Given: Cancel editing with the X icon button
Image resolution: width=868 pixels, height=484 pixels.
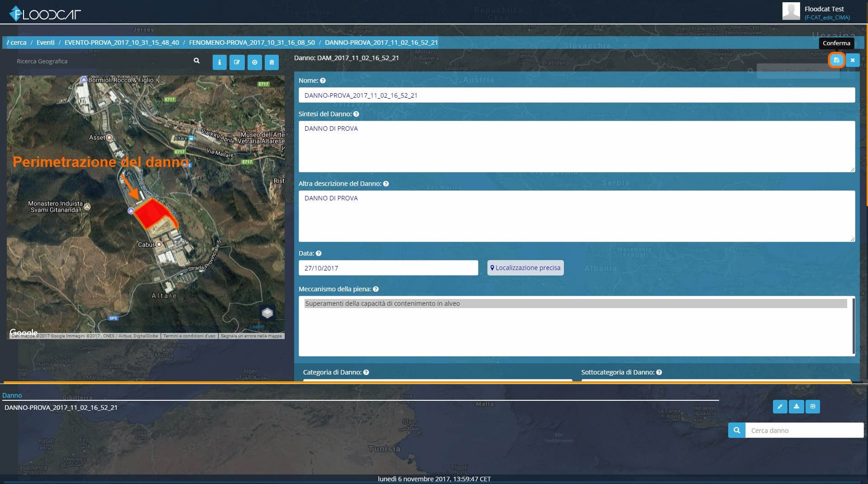Looking at the screenshot, I should click(x=853, y=60).
